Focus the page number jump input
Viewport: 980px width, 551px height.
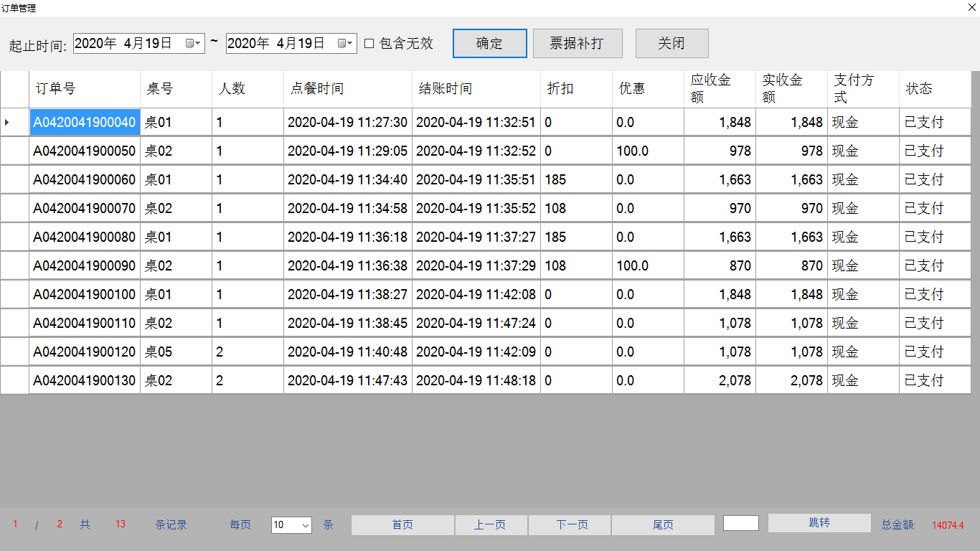[741, 523]
